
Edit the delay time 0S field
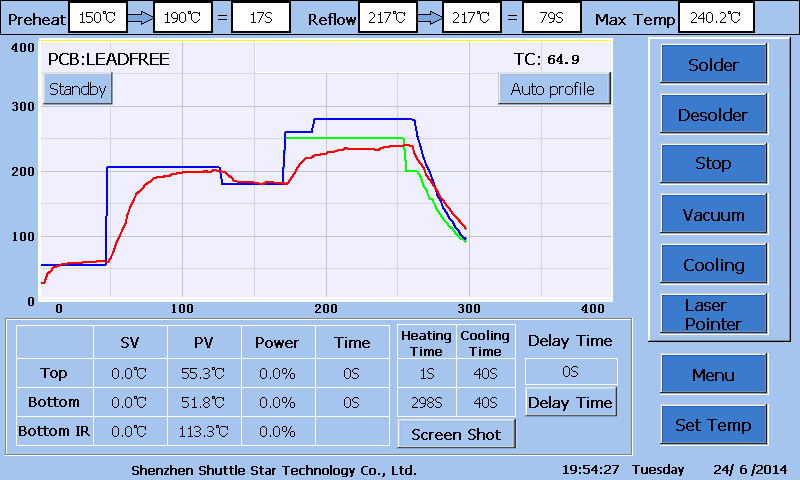pos(571,371)
